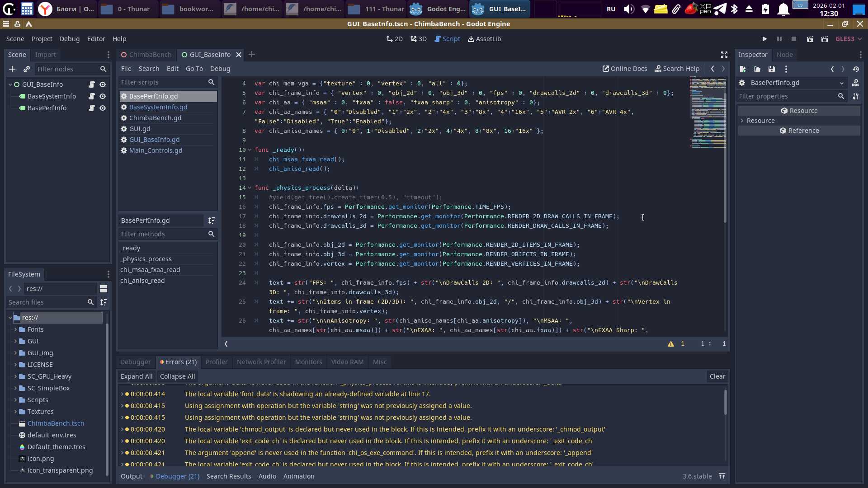Add a new child node via the plus icon
The width and height of the screenshot is (868, 488).
tap(12, 69)
